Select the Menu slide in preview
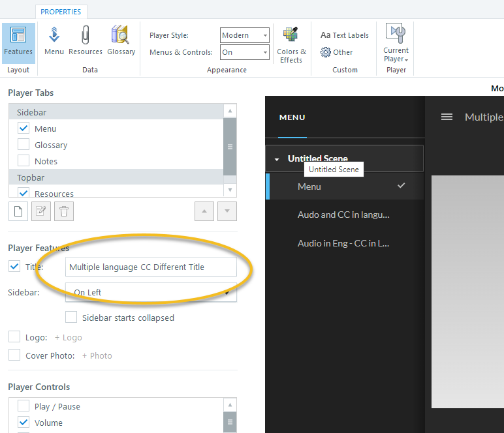Viewport: 504px width, 433px height. 345,187
